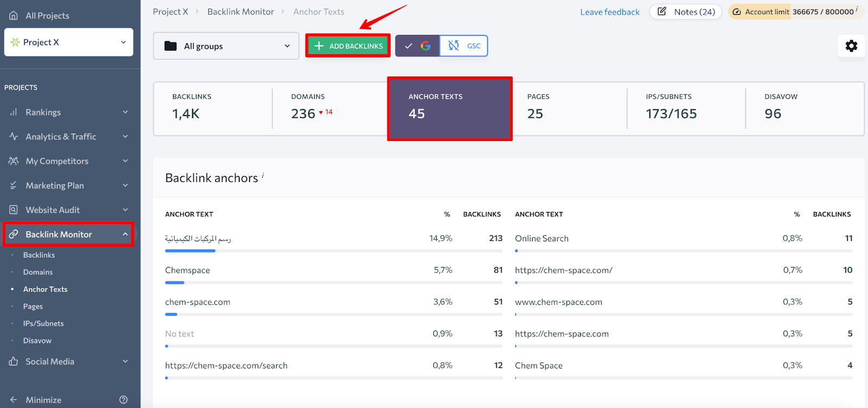
Task: Open the Pages submenu item
Action: click(x=33, y=307)
